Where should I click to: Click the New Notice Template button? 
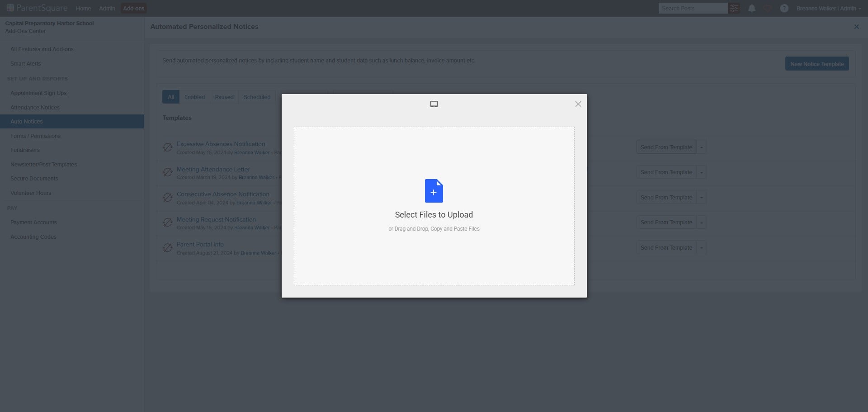[817, 64]
